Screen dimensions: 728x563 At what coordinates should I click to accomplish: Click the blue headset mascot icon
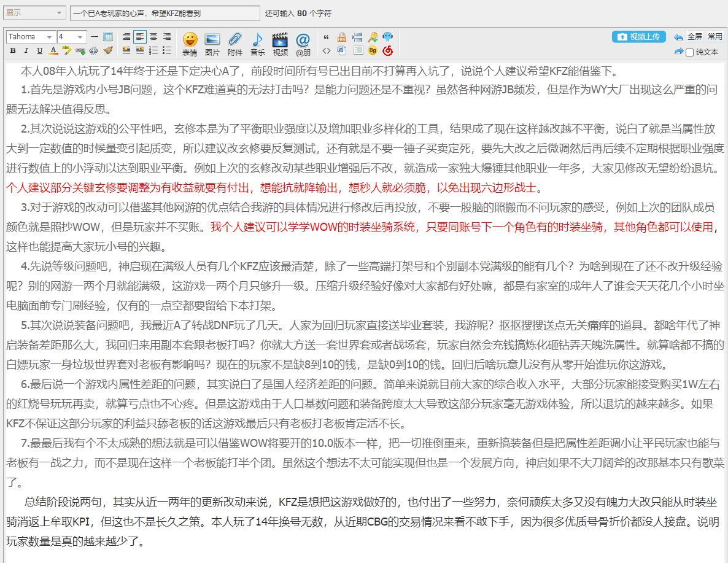388,37
